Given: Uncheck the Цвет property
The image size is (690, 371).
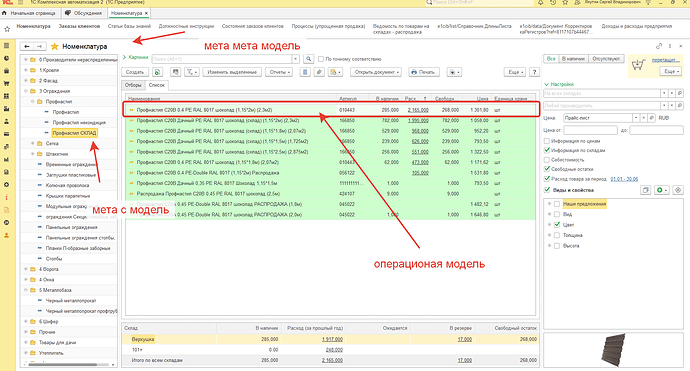Looking at the screenshot, I should pyautogui.click(x=557, y=225).
